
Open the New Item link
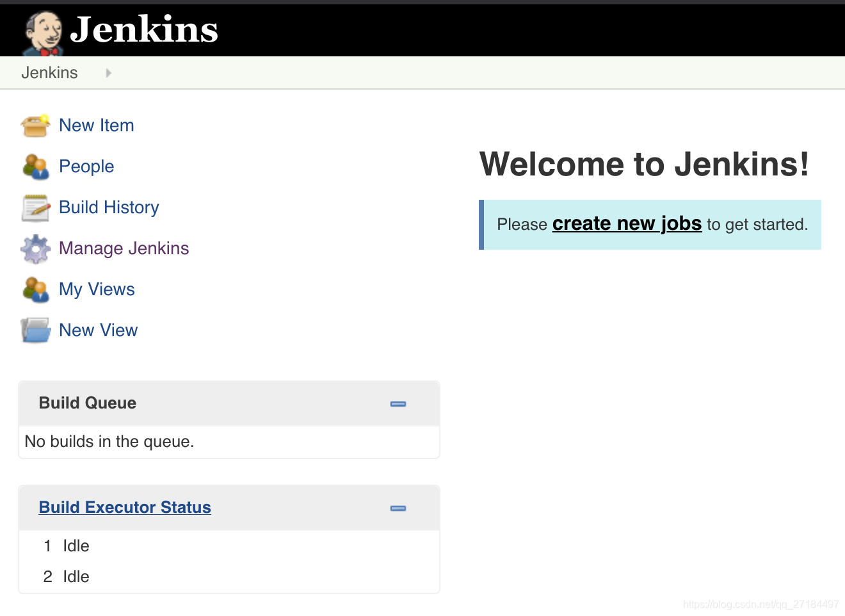[97, 126]
